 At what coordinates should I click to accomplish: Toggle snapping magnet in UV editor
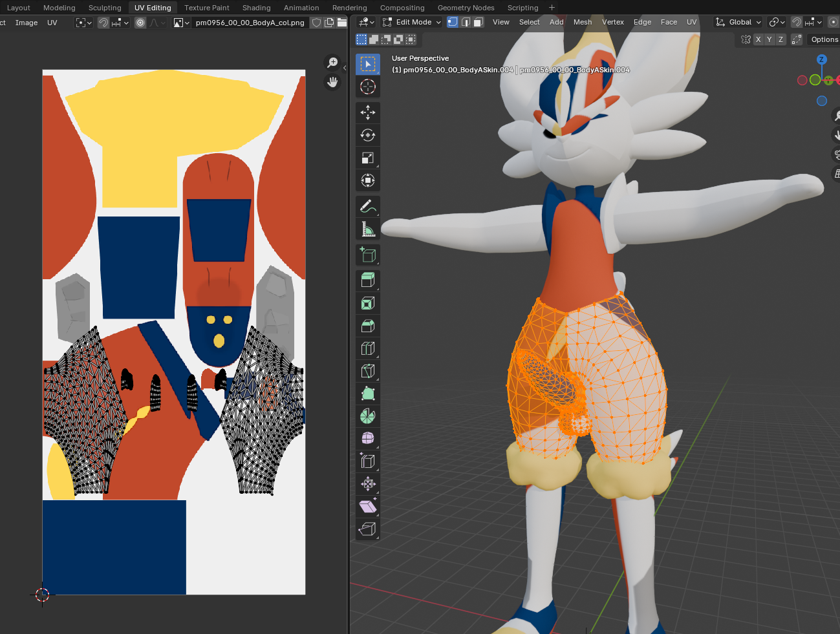(103, 23)
